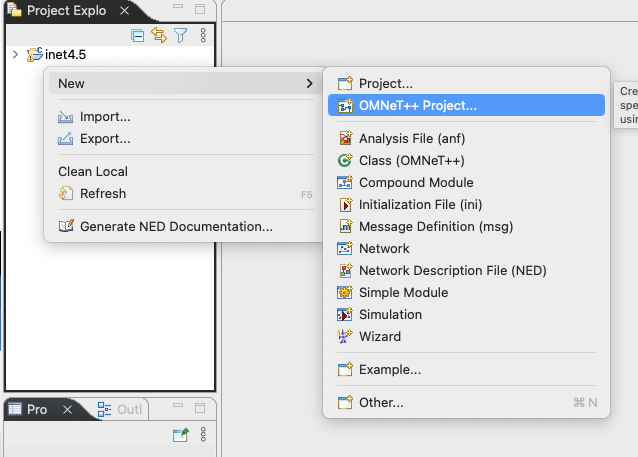This screenshot has height=457, width=638.
Task: Click the Compound Module icon
Action: tap(345, 182)
